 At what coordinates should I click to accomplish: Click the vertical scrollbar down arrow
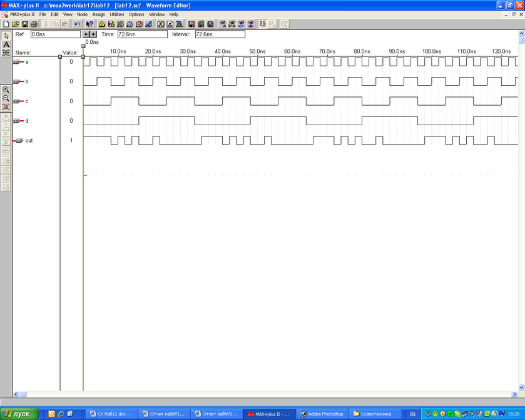(521, 387)
